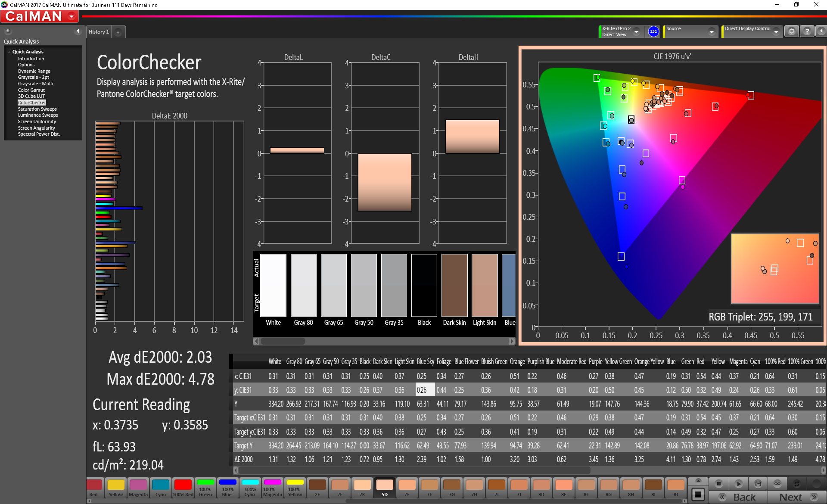Expand the swatch bar up arrow
827x504 pixels.
tap(698, 480)
